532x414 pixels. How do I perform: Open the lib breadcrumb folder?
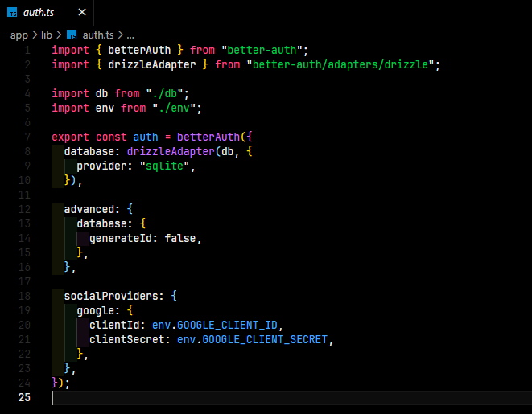pos(47,35)
